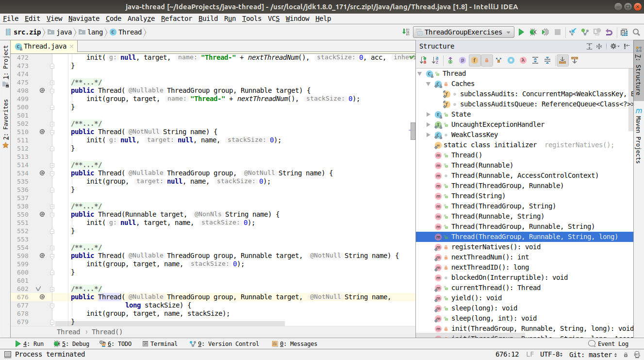Image resolution: width=644 pixels, height=360 pixels.
Task: Select the Thread.java editor tab
Action: pos(45,46)
